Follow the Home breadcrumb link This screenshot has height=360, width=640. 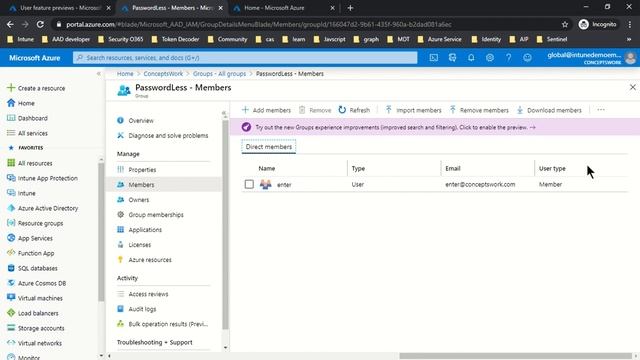pos(125,74)
